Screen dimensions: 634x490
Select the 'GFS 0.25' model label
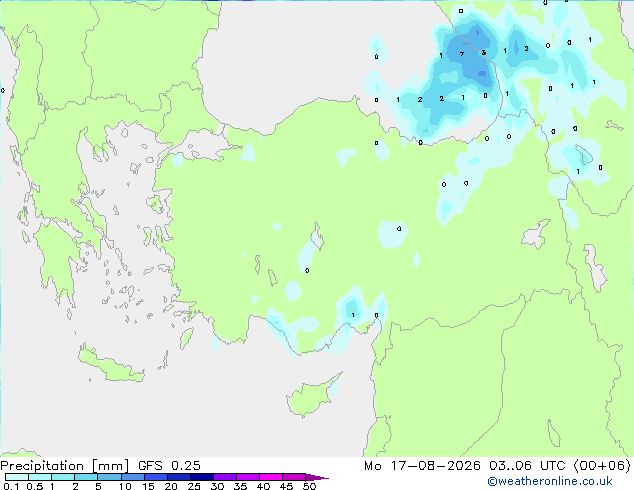(169, 466)
